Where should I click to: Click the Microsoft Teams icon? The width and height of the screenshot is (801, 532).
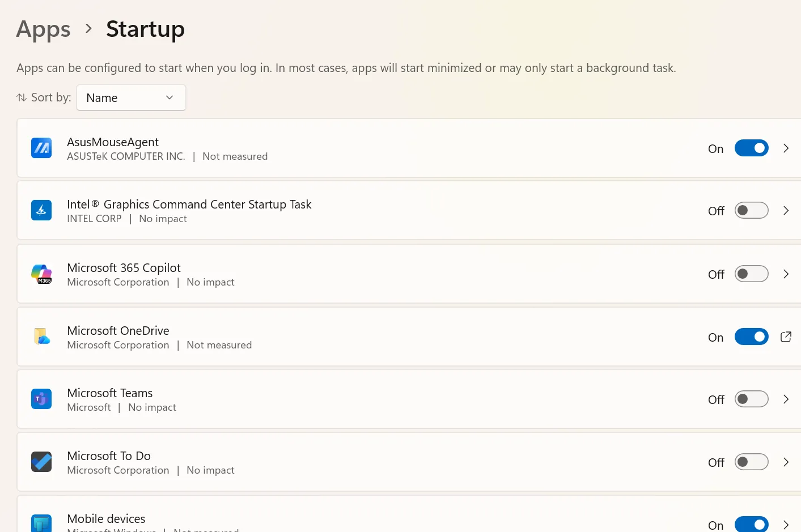[41, 399]
